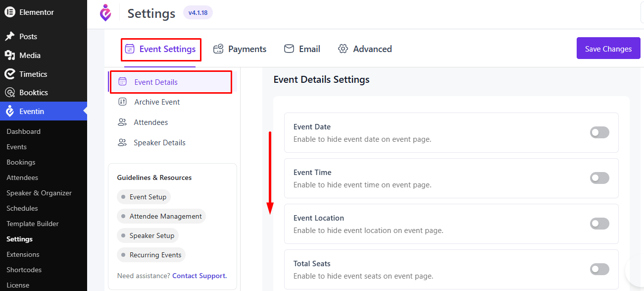This screenshot has width=644, height=291.
Task: Toggle the Event Date hide switch
Action: click(x=599, y=132)
